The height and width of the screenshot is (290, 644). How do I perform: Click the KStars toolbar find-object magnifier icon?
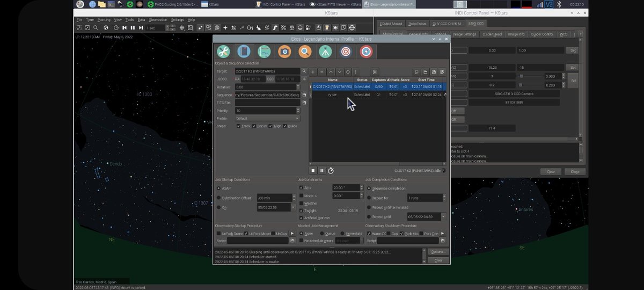pyautogui.click(x=96, y=27)
